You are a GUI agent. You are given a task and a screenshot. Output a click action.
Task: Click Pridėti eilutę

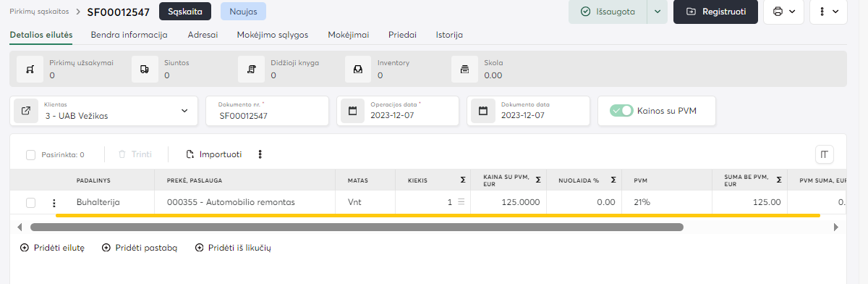tap(53, 248)
